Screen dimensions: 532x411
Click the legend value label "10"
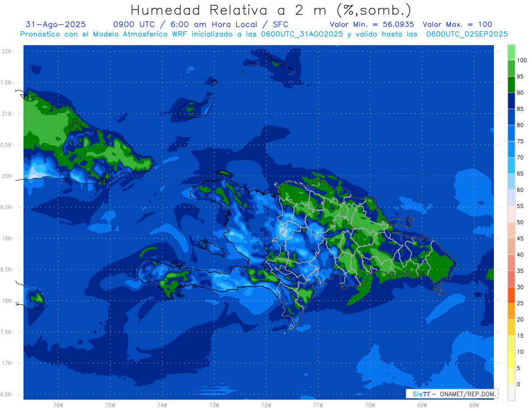pos(520,352)
